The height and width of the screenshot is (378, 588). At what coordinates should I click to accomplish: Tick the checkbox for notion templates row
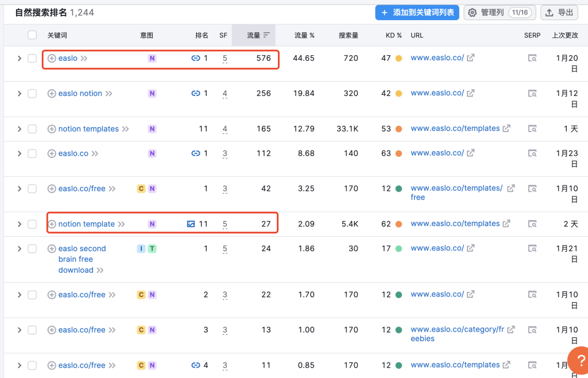click(32, 129)
